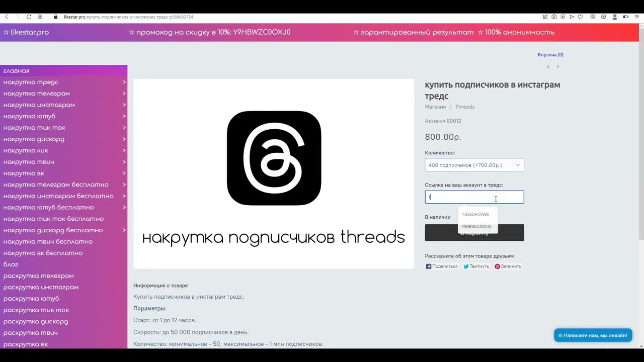The width and height of the screenshot is (644, 362).
Task: Pick autocomplete suggestion Y9HBWZC0OXJ0
Action: pyautogui.click(x=476, y=227)
